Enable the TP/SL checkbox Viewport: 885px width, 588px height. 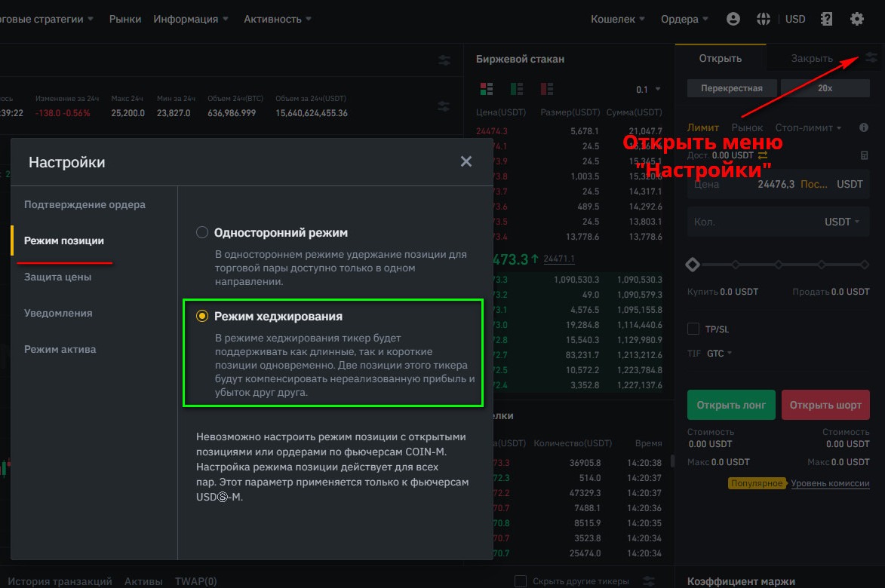(693, 329)
